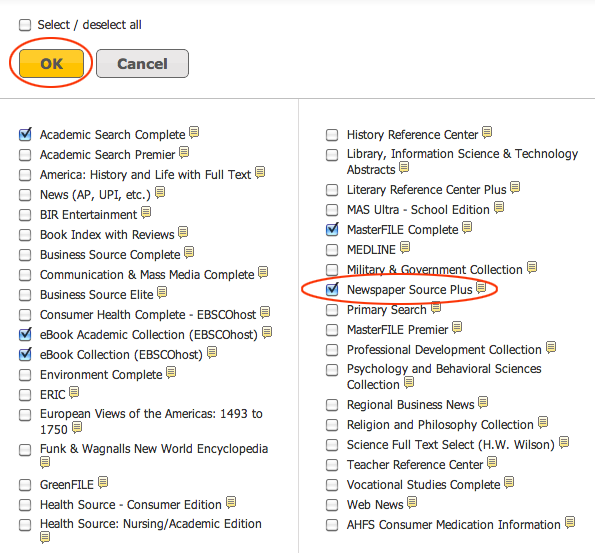Open info note icon for Academic Search Complete
595x553 pixels.
tap(194, 132)
